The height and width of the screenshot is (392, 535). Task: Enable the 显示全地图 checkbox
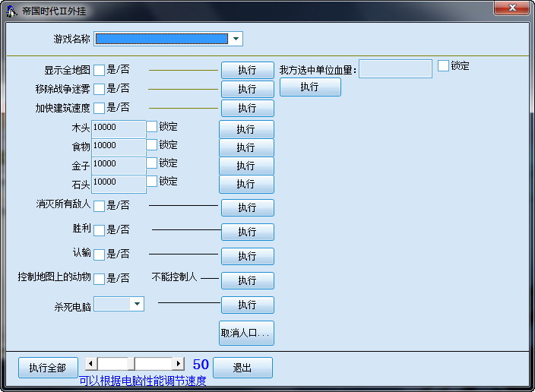coord(99,71)
